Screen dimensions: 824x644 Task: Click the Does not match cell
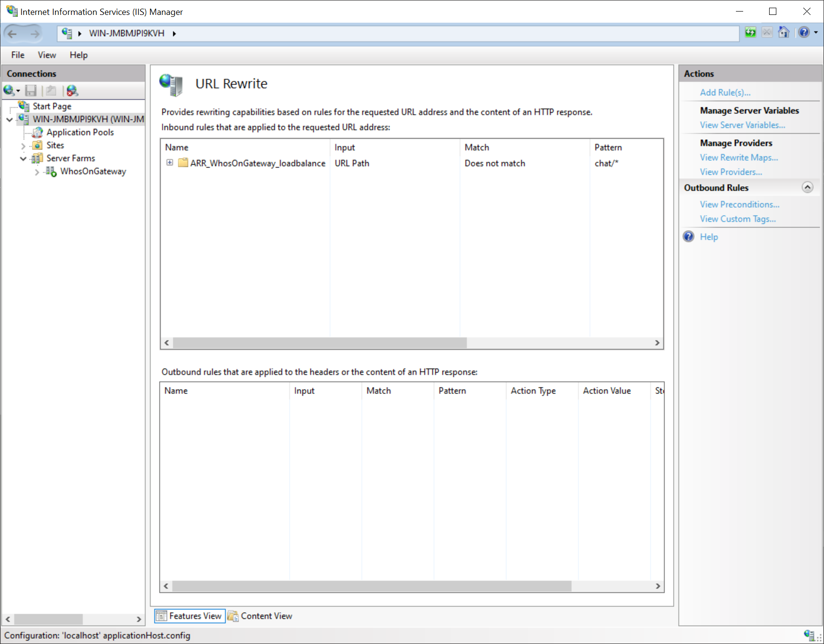pos(495,163)
